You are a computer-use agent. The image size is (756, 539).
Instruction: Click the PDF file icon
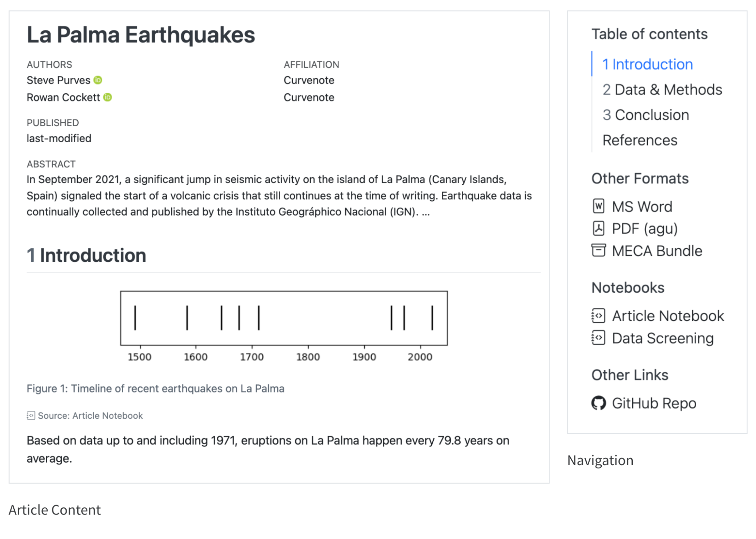(598, 228)
